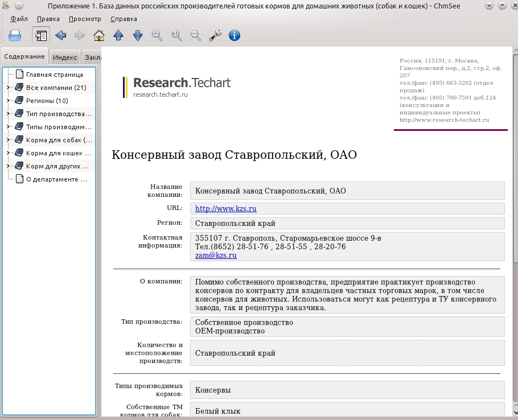518x420 pixels.
Task: Open the Правка menu
Action: (48, 19)
